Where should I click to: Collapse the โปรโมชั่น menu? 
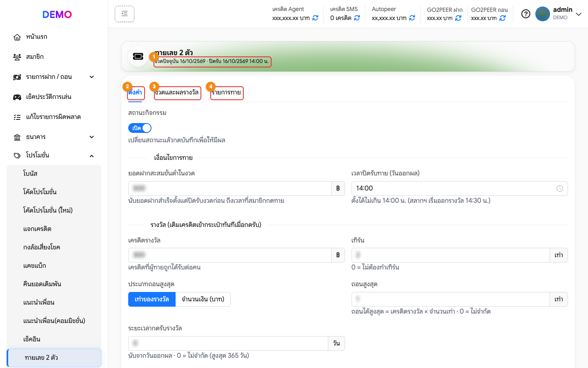(54, 155)
